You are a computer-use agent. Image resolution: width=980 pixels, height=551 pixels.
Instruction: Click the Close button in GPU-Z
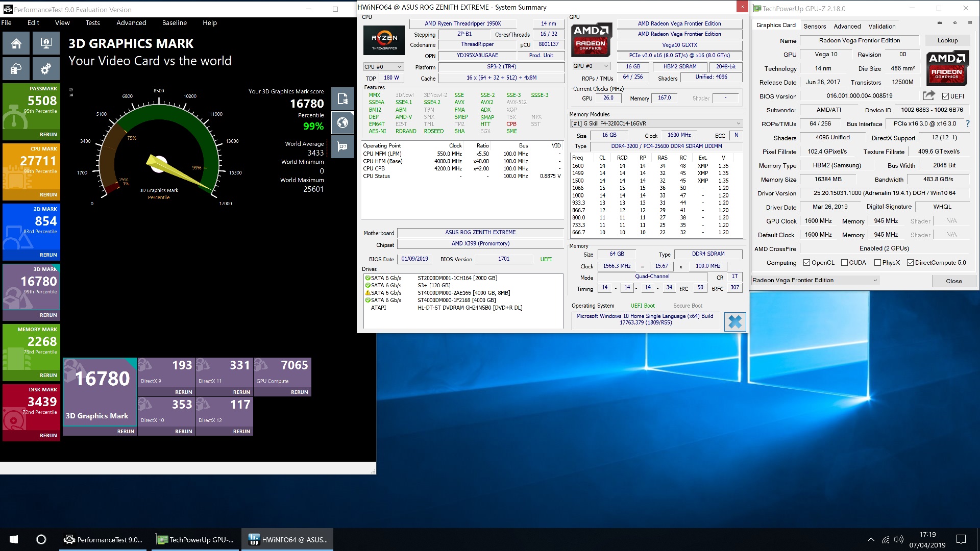[x=953, y=281]
